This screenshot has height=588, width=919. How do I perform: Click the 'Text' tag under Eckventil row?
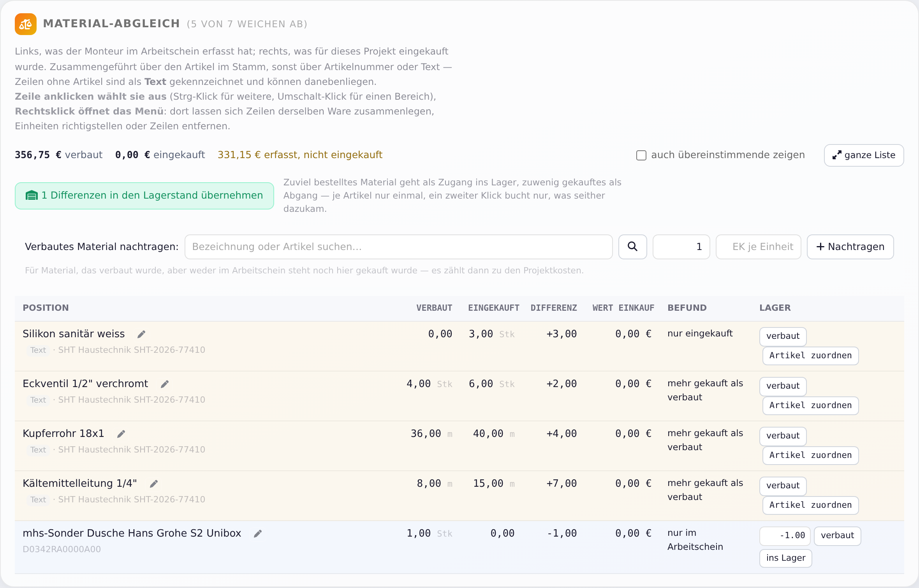(x=38, y=400)
